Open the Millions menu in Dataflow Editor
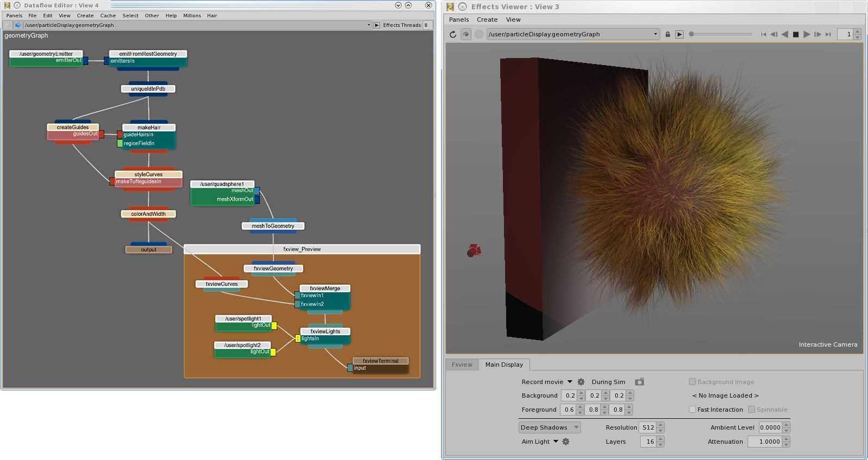 [x=192, y=16]
